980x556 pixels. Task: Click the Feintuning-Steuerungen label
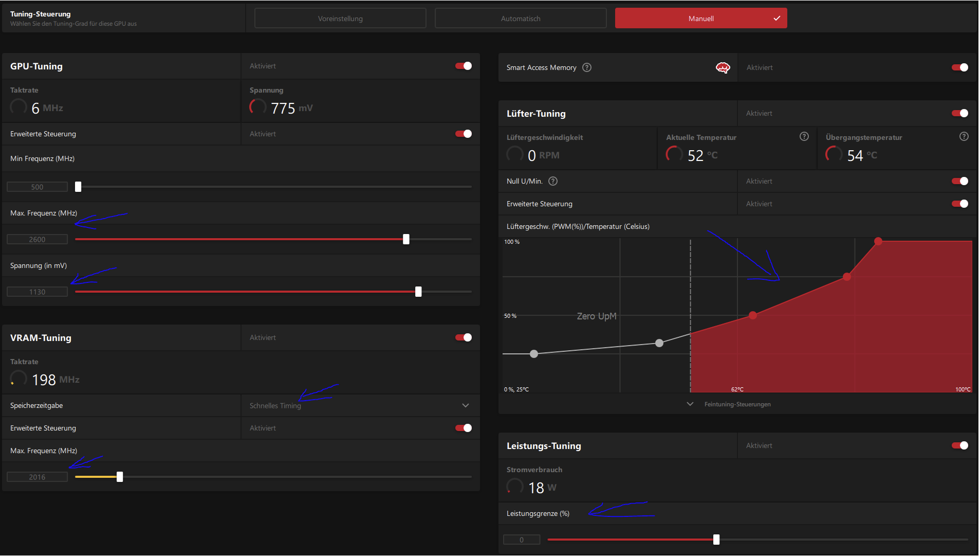[737, 404]
